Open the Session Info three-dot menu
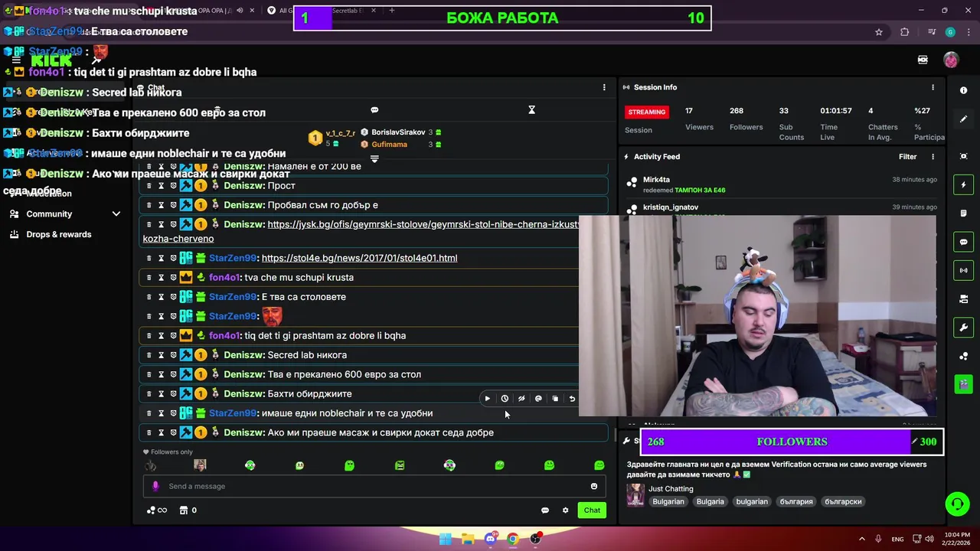The height and width of the screenshot is (551, 980). (x=933, y=87)
